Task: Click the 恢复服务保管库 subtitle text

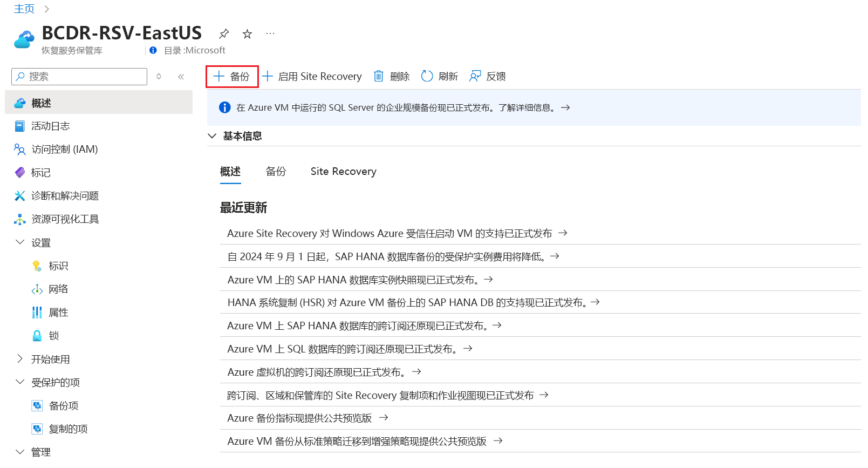Action: click(72, 50)
